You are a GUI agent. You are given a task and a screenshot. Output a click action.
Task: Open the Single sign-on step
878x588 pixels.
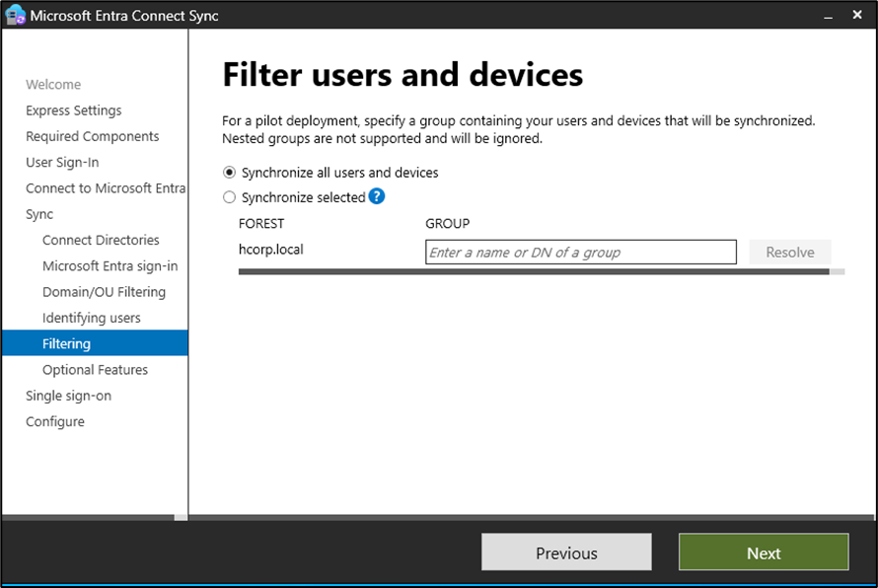68,396
